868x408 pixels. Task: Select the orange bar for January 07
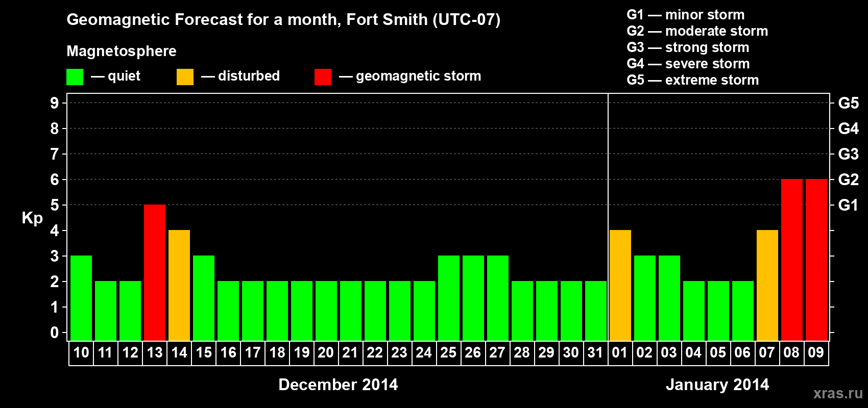click(x=767, y=286)
